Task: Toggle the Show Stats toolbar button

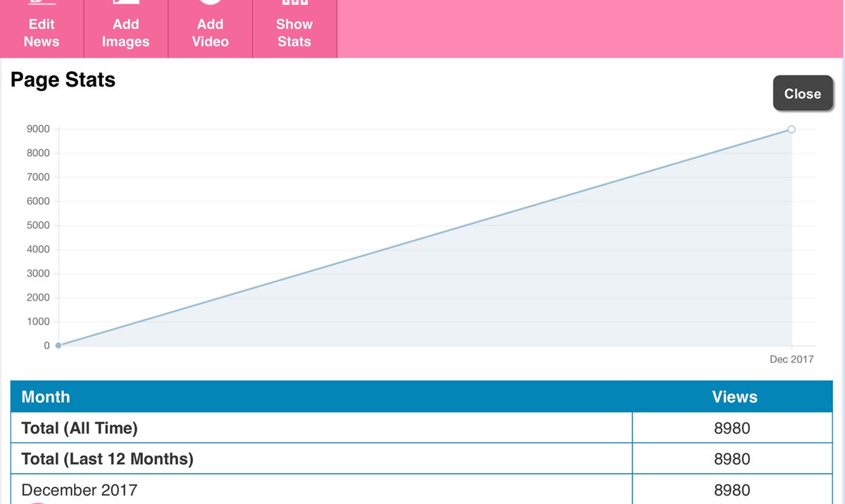Action: 294,29
